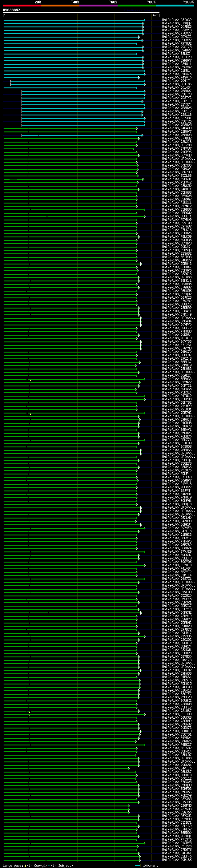Select label UniRef100_C6AEE4
Screen dimensions: 197x868
tap(177, 375)
